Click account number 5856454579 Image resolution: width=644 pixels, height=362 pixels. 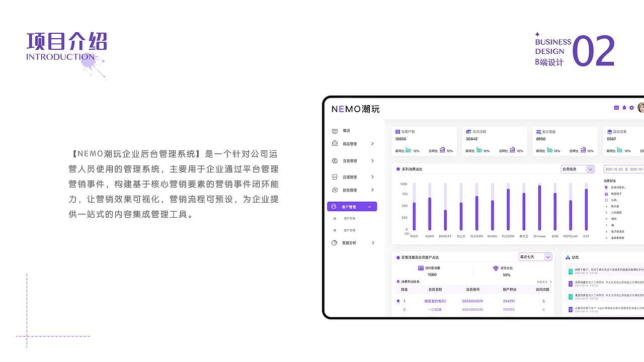coord(472,301)
